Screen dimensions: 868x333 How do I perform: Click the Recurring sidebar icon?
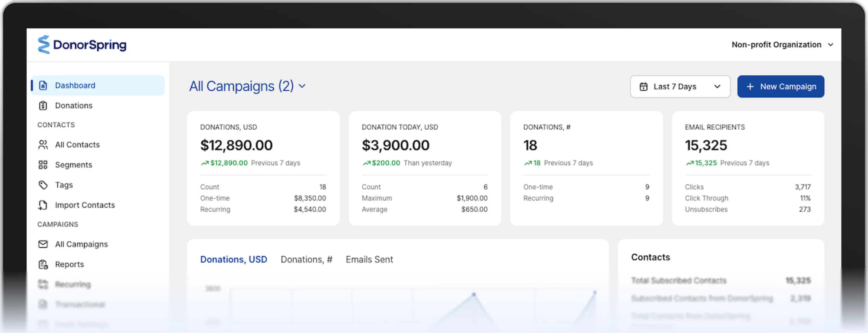[x=43, y=284]
